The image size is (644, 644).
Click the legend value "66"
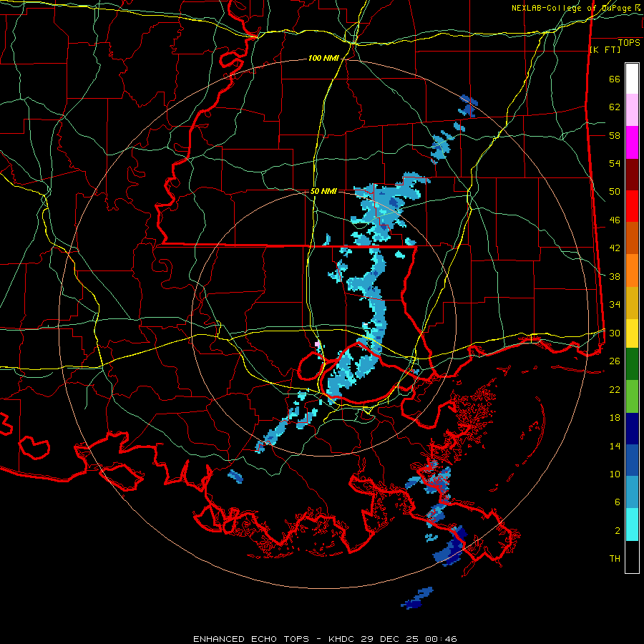615,79
